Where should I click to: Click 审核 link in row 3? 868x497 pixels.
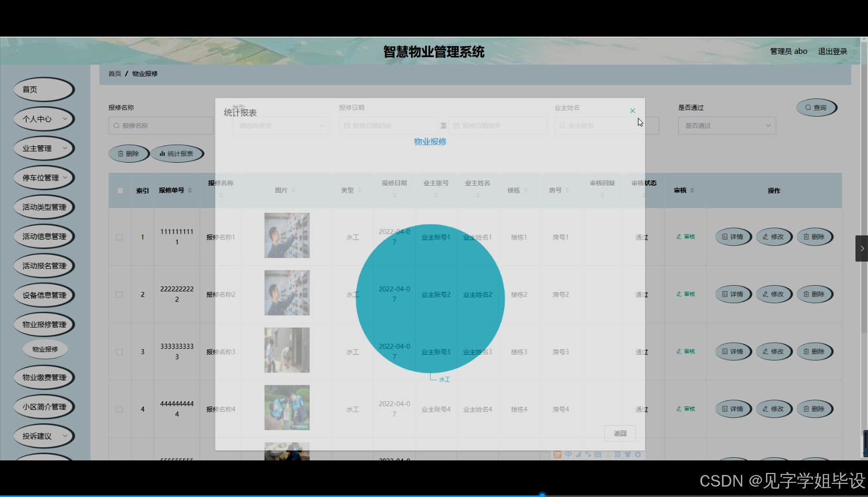click(686, 352)
